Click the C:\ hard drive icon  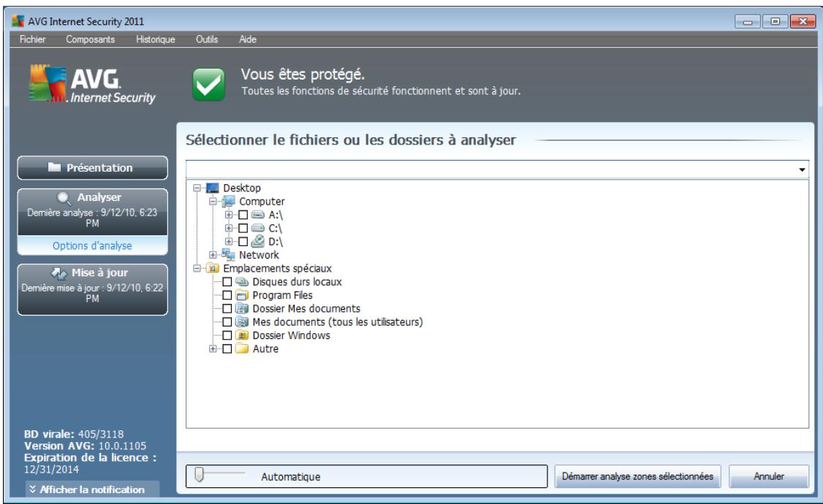pos(258,228)
